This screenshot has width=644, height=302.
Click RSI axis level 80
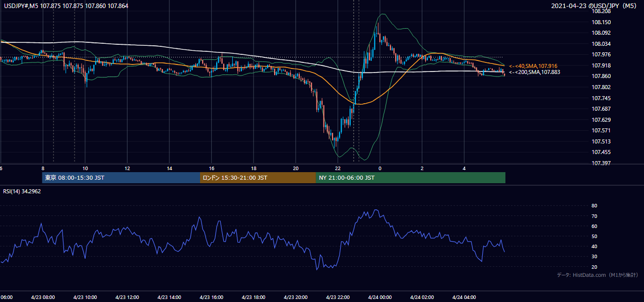[595, 206]
